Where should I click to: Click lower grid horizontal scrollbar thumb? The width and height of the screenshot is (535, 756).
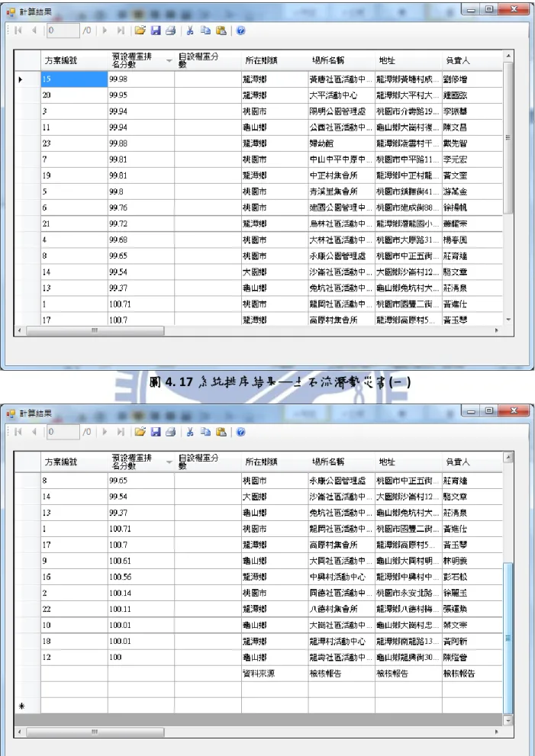pos(95,732)
